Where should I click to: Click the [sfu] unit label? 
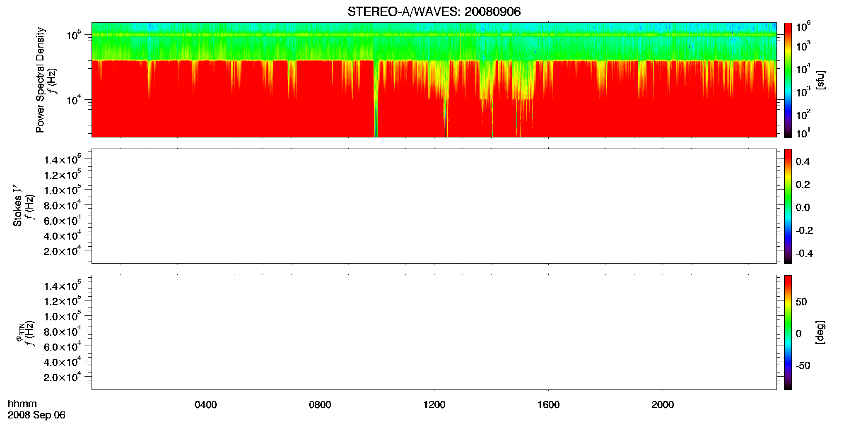tap(820, 80)
